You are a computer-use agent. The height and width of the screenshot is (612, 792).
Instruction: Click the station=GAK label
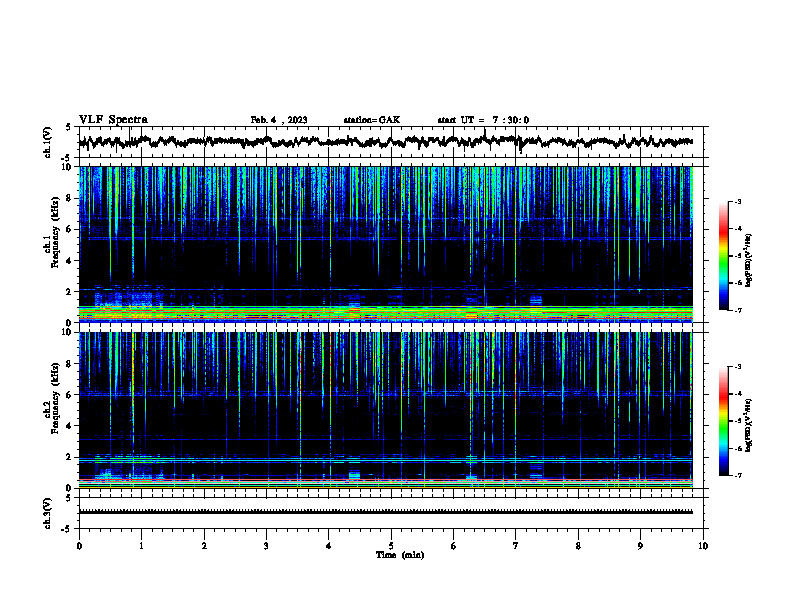pos(372,120)
